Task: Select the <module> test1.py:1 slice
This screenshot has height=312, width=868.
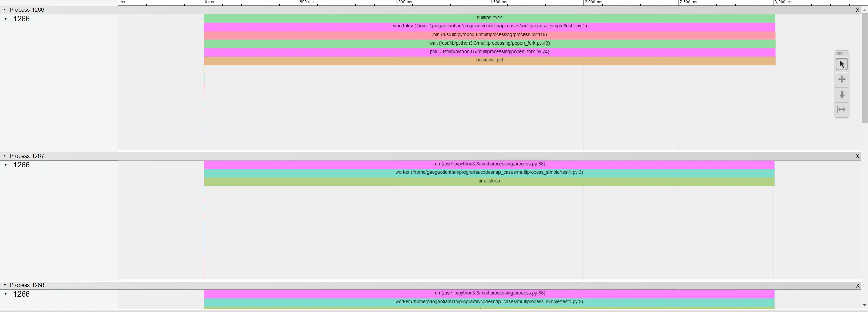Action: (x=489, y=27)
